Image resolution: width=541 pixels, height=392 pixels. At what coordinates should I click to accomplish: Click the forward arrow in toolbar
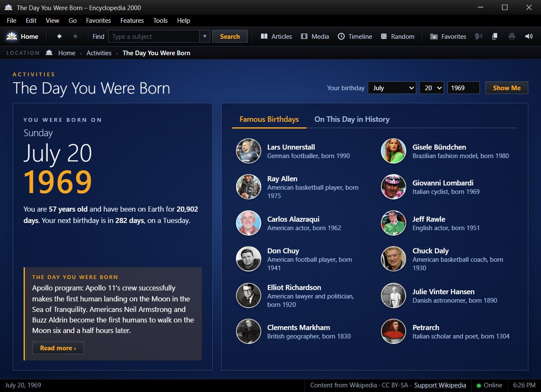click(x=75, y=37)
